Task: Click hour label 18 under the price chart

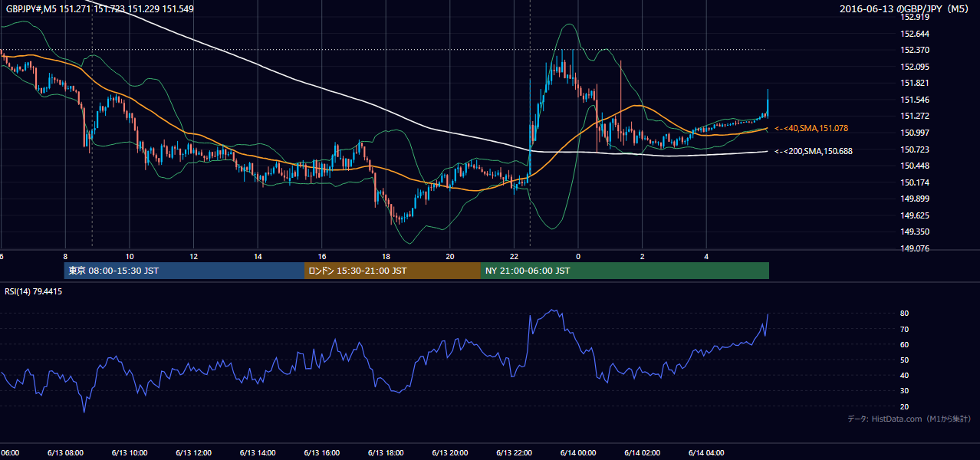Action: click(x=386, y=256)
